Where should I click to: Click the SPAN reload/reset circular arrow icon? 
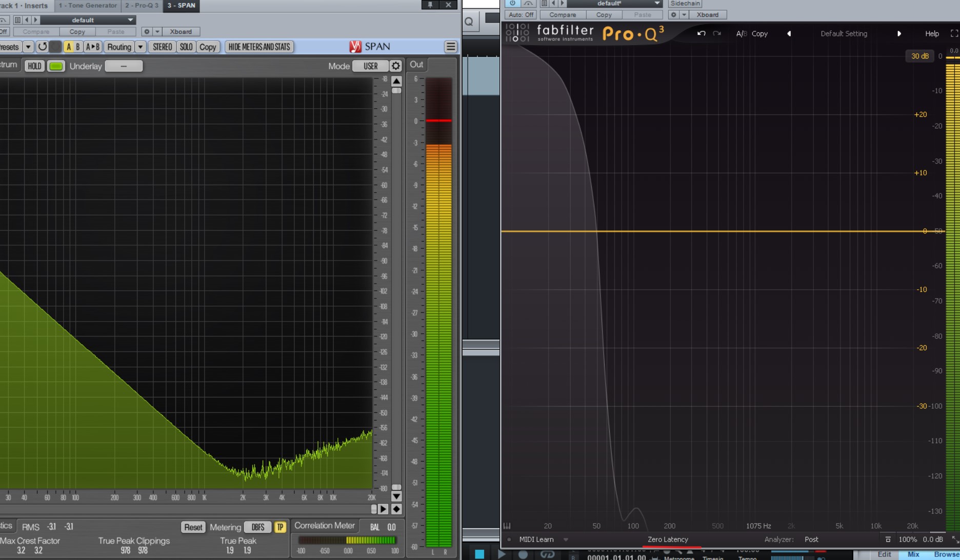[x=42, y=47]
